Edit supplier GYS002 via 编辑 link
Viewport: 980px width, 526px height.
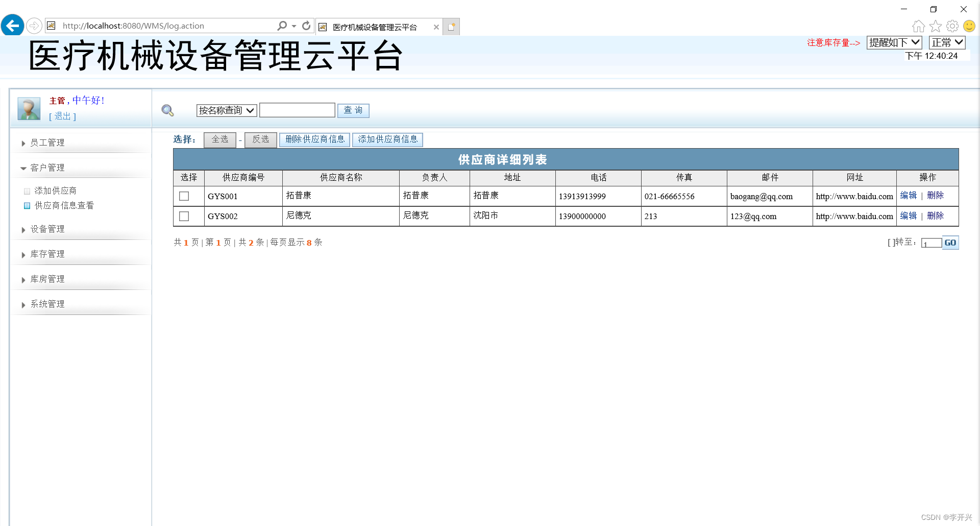tap(909, 216)
